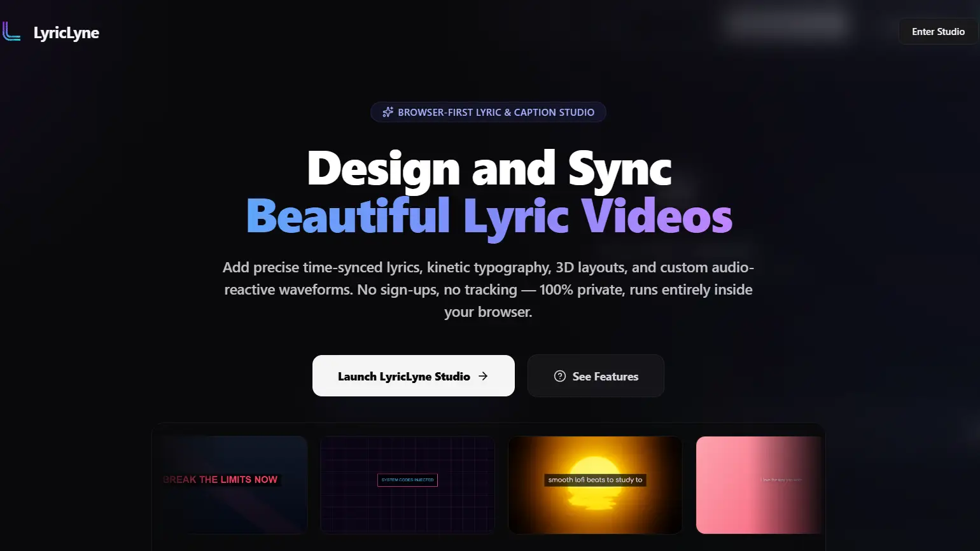Screen dimensions: 980x551
Task: Open the Break The Limits Now preview
Action: pos(233,485)
